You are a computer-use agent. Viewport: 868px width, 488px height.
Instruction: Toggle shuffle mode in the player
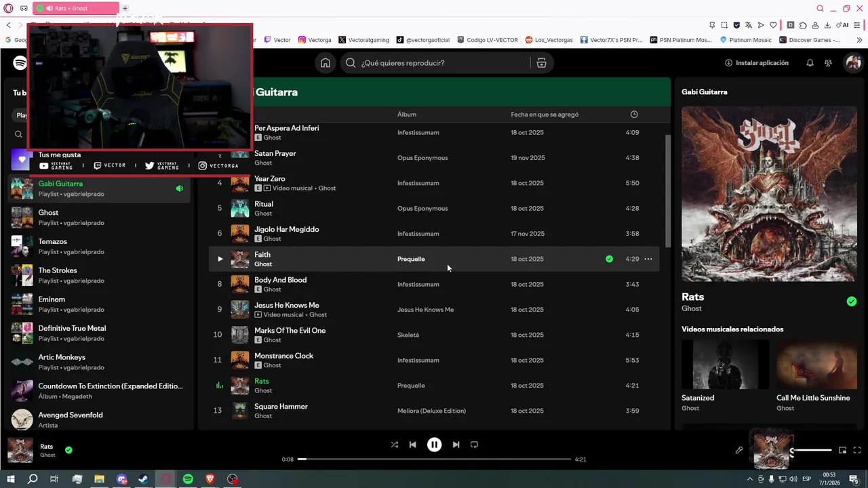point(395,445)
